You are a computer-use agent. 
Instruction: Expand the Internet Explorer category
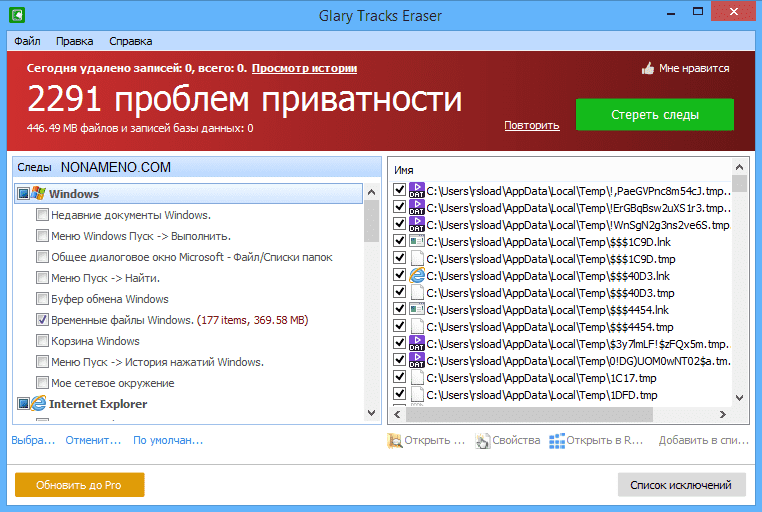(x=23, y=404)
